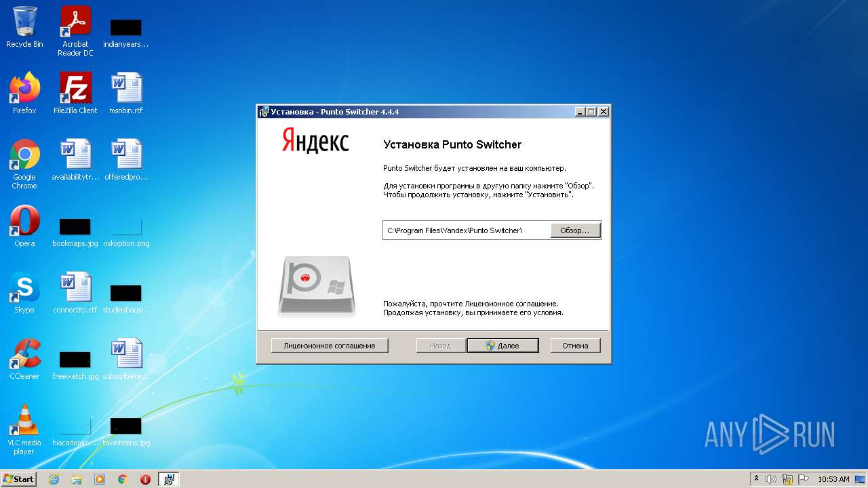
Task: Click the 10:53 AM system clock
Action: click(833, 479)
